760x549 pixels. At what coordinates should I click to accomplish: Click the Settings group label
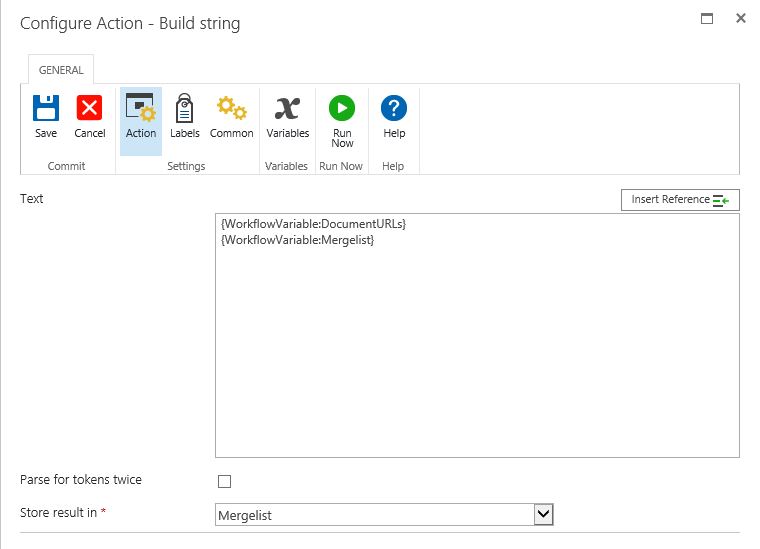(x=186, y=166)
